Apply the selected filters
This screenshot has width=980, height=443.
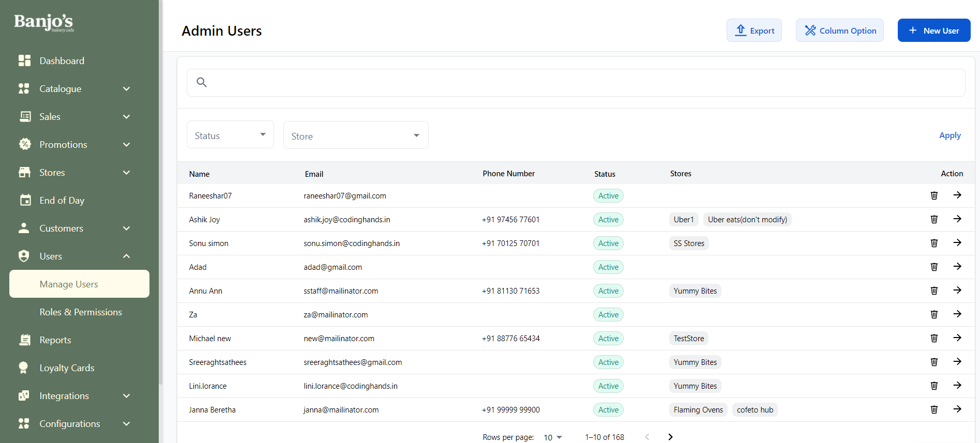(949, 135)
